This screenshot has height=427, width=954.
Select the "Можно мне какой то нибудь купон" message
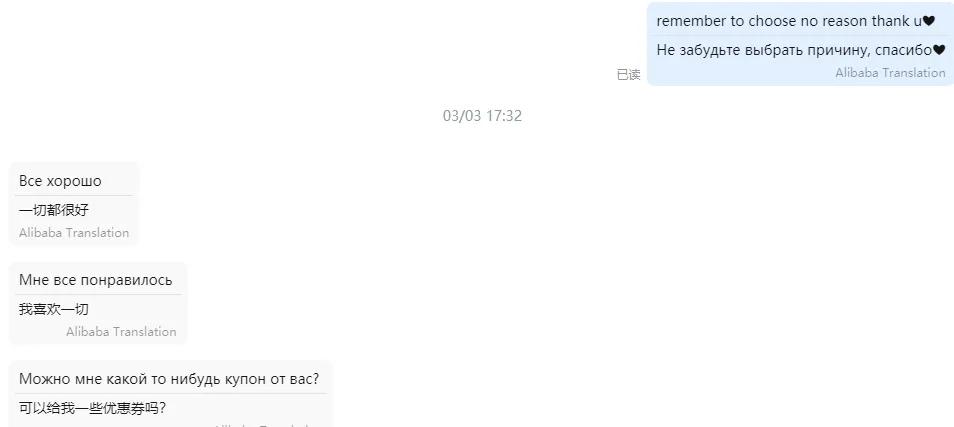[169, 379]
